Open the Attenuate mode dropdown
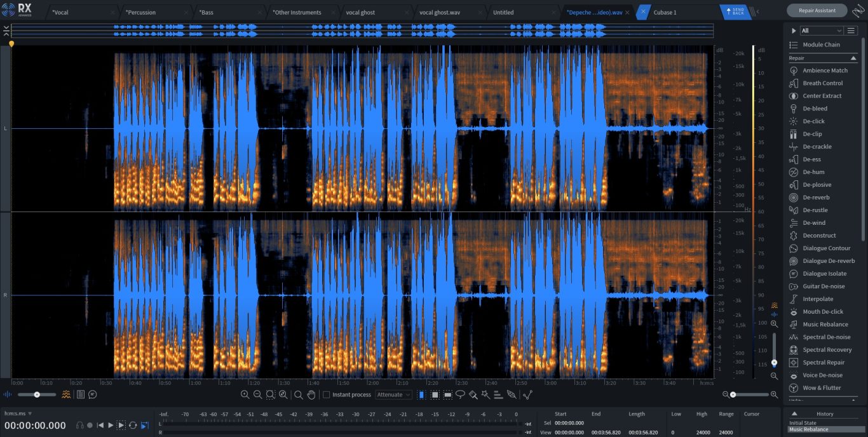 tap(393, 394)
